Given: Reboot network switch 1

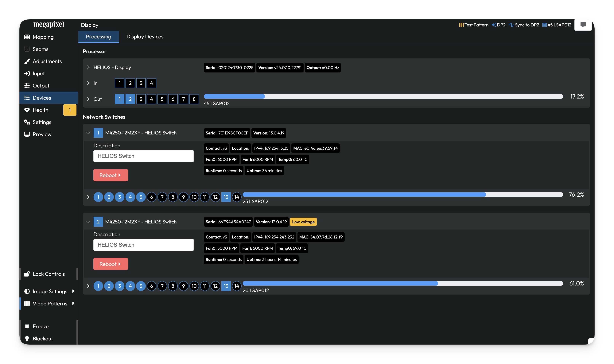Looking at the screenshot, I should coord(110,175).
